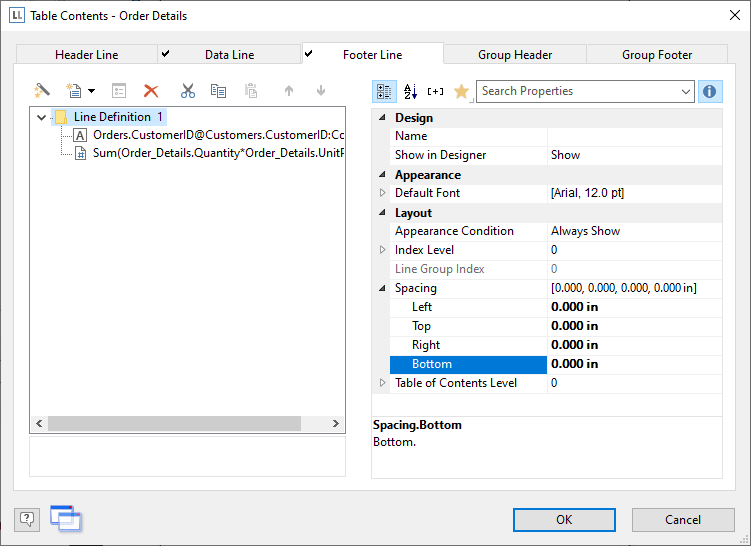Select the Footer Line tab
Image resolution: width=751 pixels, height=546 pixels.
point(373,54)
